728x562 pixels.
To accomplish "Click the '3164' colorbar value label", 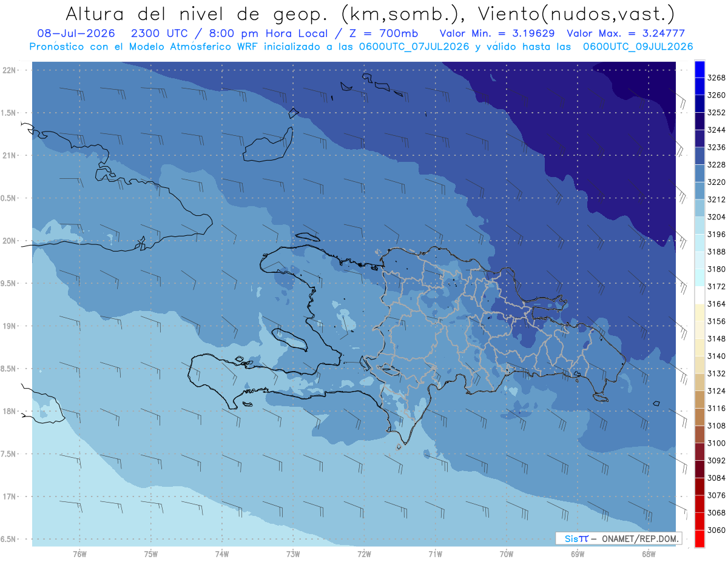I will pyautogui.click(x=716, y=304).
